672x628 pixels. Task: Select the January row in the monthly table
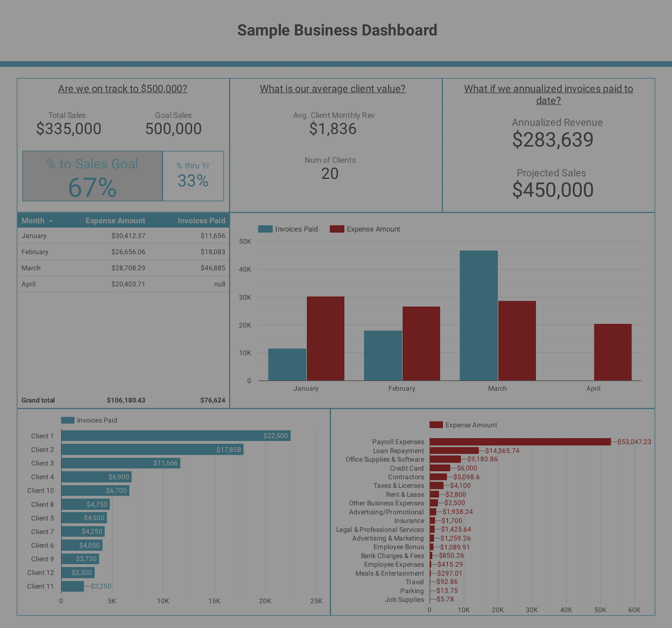[123, 236]
